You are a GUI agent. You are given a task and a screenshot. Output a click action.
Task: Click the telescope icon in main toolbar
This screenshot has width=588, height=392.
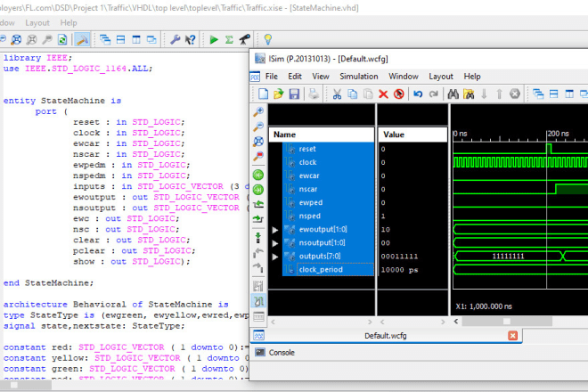(x=245, y=39)
